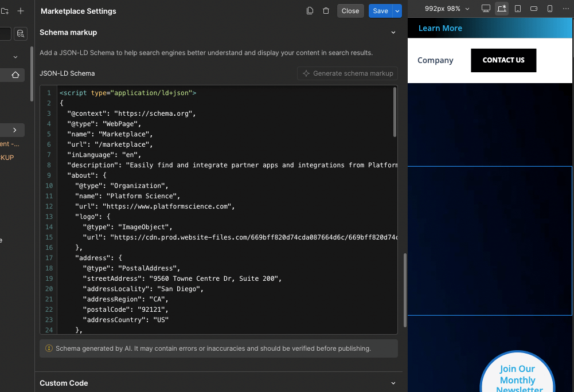
Task: Select mobile landscape breakpoint
Action: pyautogui.click(x=534, y=9)
